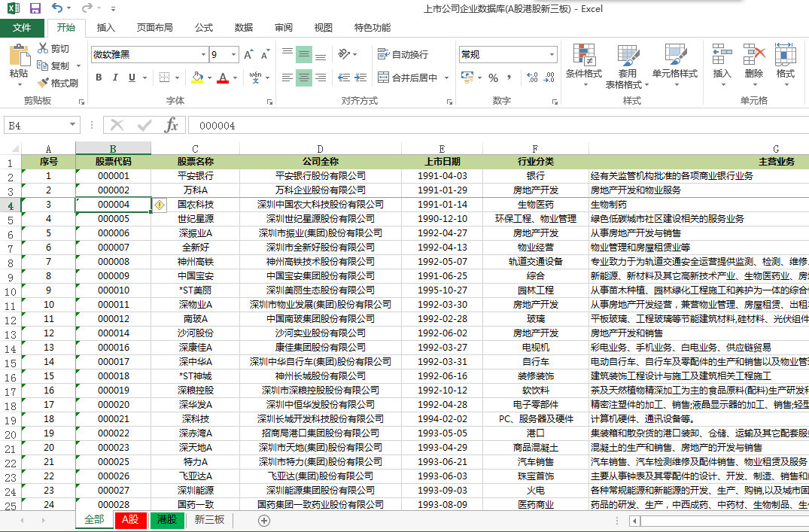
Task: Click the Insert Function fx icon
Action: (171, 125)
